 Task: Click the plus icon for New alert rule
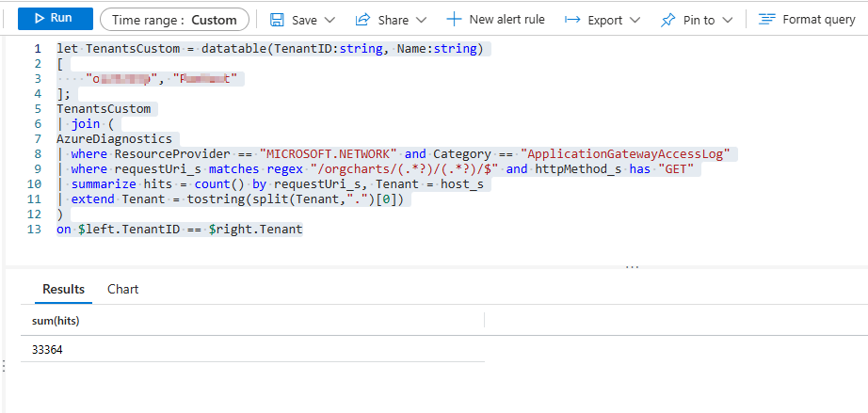pyautogui.click(x=454, y=20)
